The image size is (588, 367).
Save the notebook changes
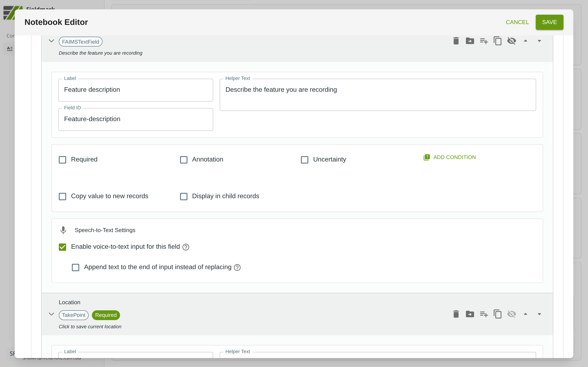[549, 22]
